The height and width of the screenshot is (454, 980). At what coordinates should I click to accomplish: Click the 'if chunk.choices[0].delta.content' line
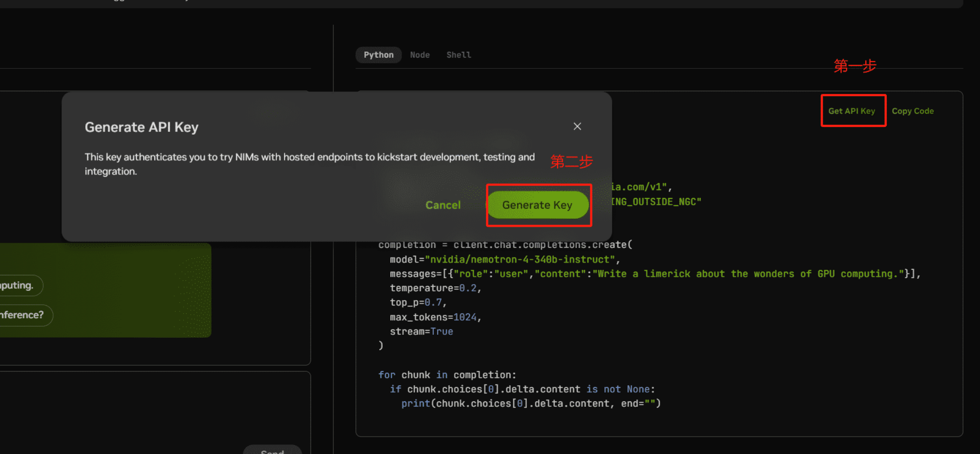point(522,389)
